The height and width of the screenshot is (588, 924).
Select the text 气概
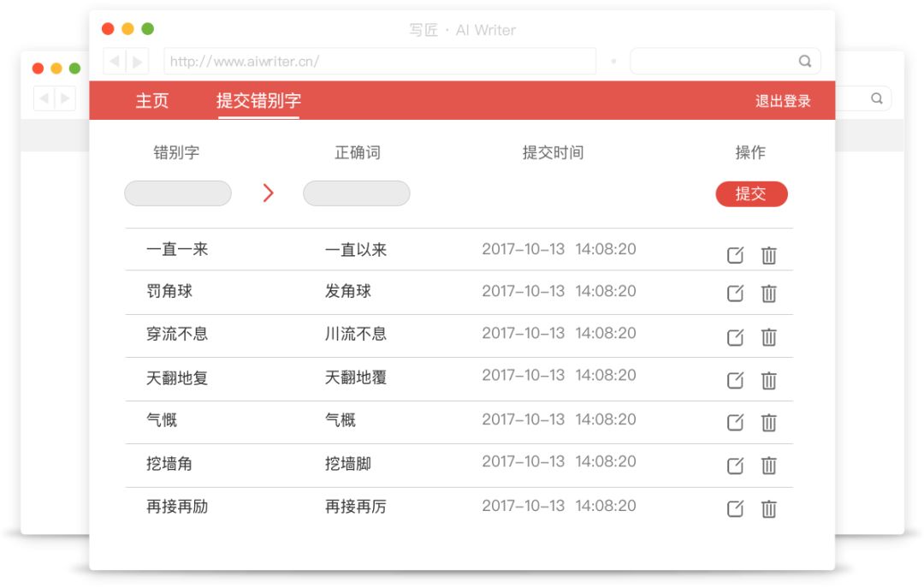point(340,420)
